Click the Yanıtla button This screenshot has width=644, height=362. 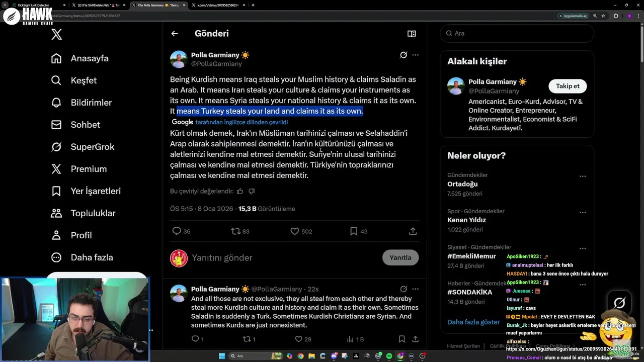tap(400, 257)
